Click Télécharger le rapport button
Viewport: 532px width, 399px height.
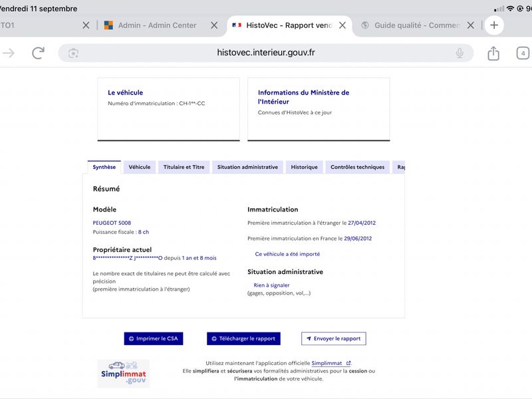[243, 338]
